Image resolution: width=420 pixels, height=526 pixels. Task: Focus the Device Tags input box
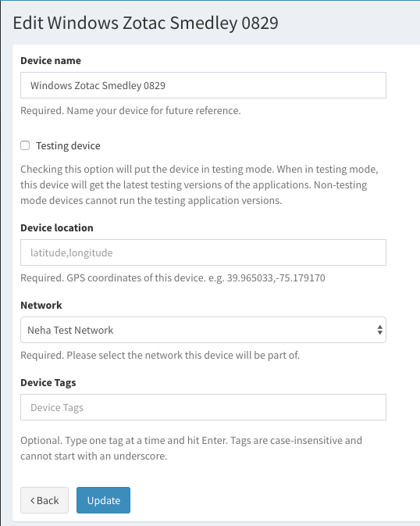click(x=203, y=407)
